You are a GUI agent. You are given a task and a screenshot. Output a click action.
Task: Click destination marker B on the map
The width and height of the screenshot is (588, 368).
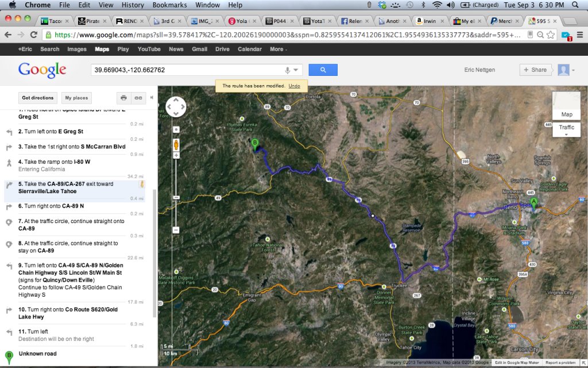click(x=255, y=145)
